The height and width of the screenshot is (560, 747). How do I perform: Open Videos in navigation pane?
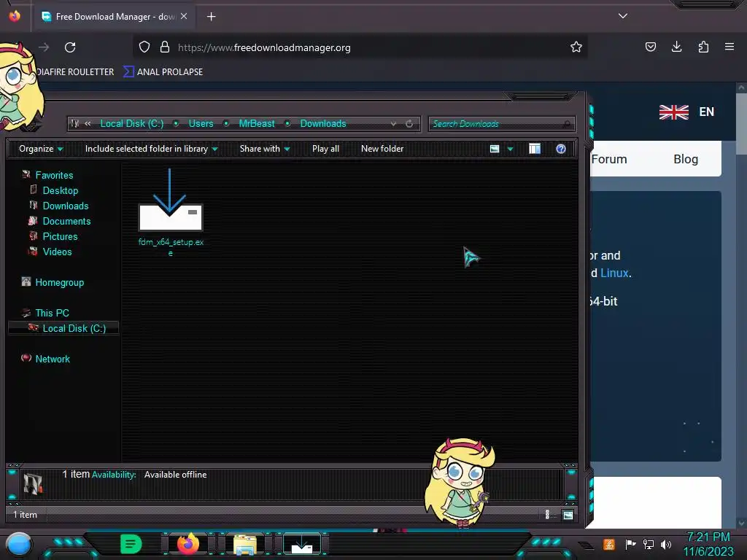[x=57, y=252]
